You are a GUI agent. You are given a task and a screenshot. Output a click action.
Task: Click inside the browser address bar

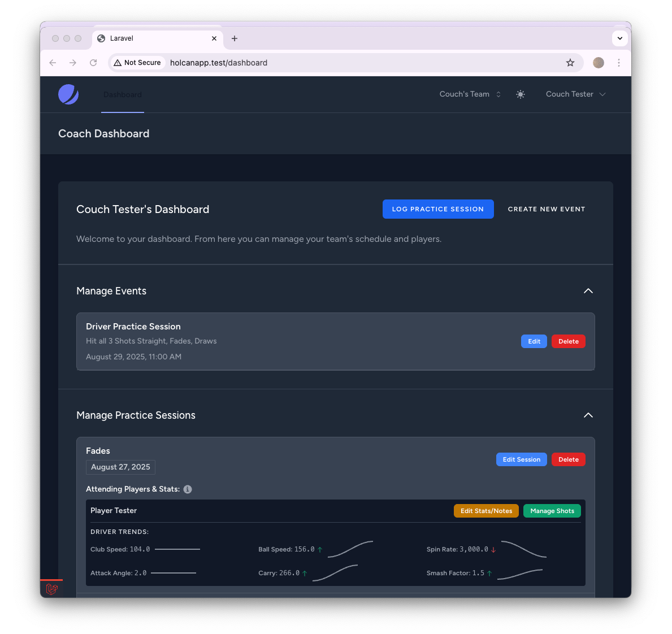pyautogui.click(x=283, y=63)
